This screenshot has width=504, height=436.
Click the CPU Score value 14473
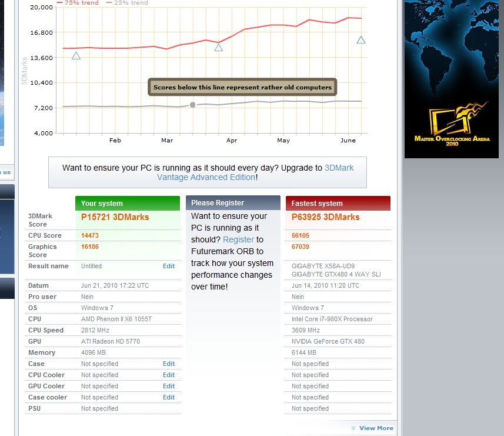click(89, 235)
